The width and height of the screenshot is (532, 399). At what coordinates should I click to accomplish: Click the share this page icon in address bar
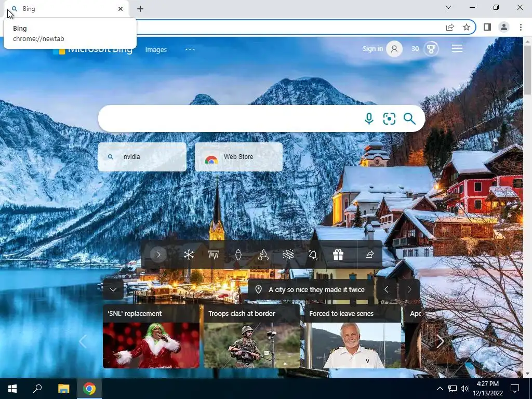point(450,27)
